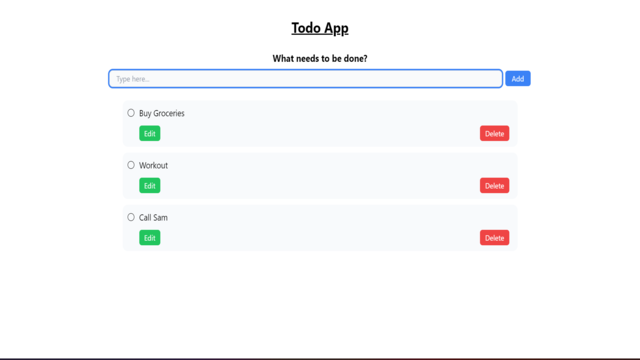Remove the Workout task with Delete
640x360 pixels.
pyautogui.click(x=494, y=186)
